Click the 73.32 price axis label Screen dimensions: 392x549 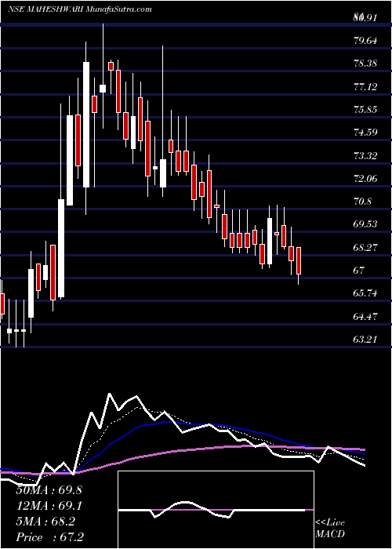pyautogui.click(x=365, y=155)
